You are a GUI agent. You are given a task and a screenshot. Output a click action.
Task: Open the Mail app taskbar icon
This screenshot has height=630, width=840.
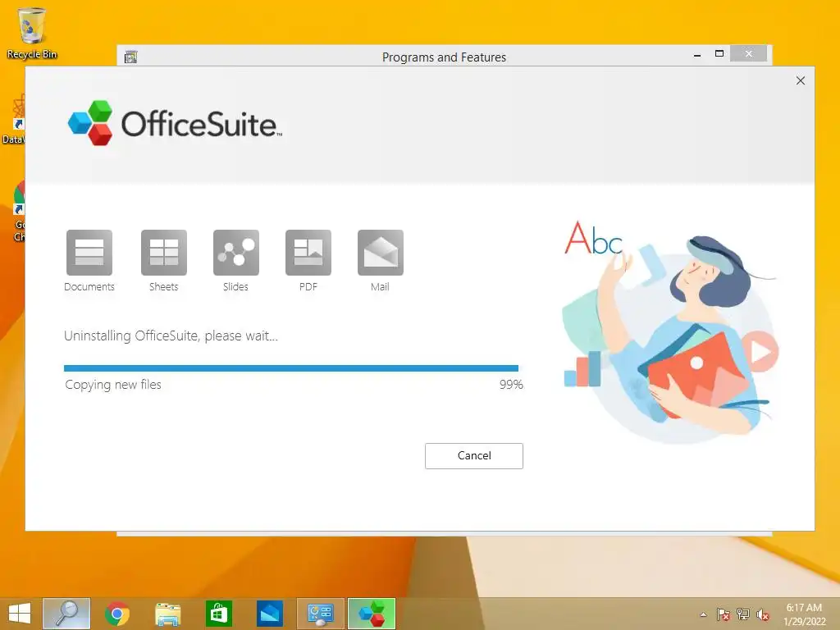tap(269, 614)
